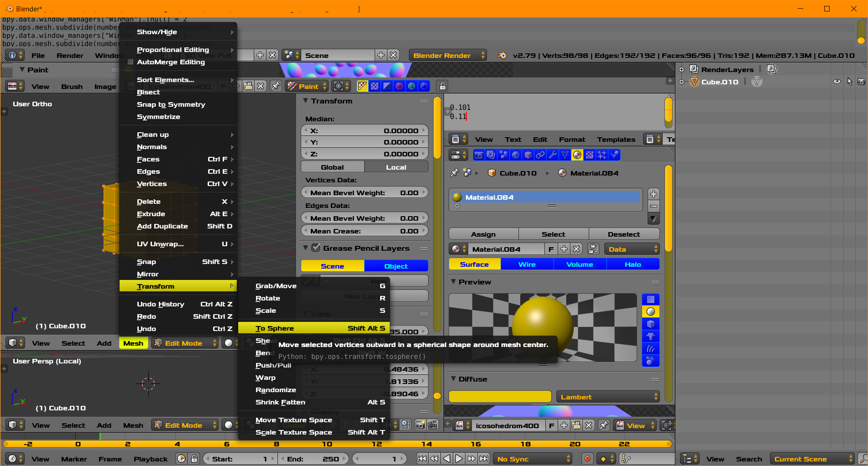Screen dimensions: 868x466
Task: Open the Material properties tab (sphere icon)
Action: 577,155
